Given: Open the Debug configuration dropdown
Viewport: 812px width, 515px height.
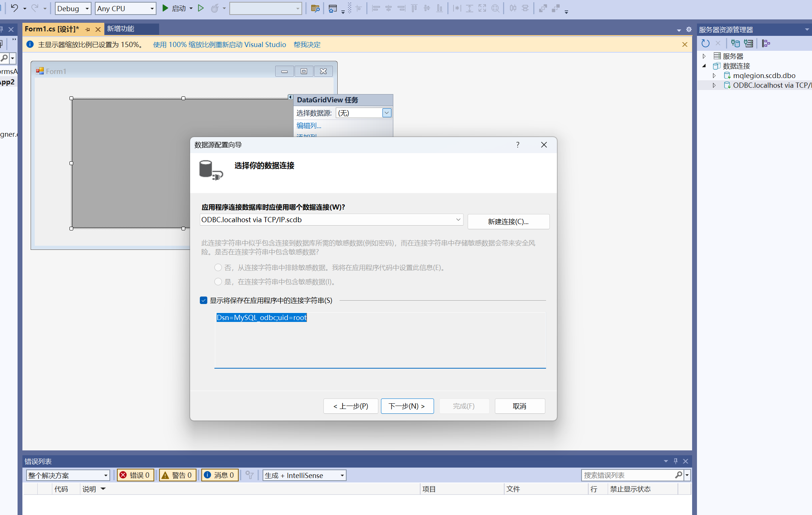Looking at the screenshot, I should [x=73, y=8].
